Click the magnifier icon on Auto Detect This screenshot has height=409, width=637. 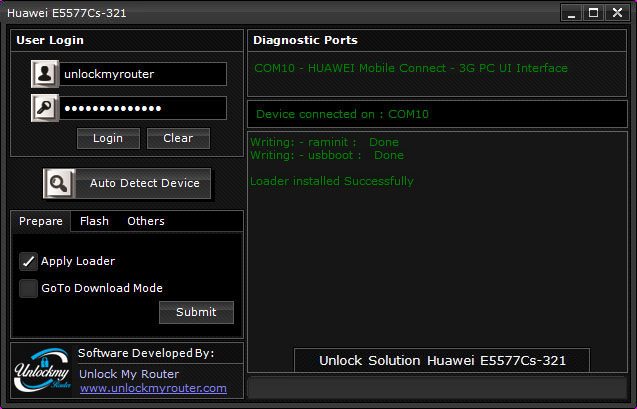[x=59, y=183]
